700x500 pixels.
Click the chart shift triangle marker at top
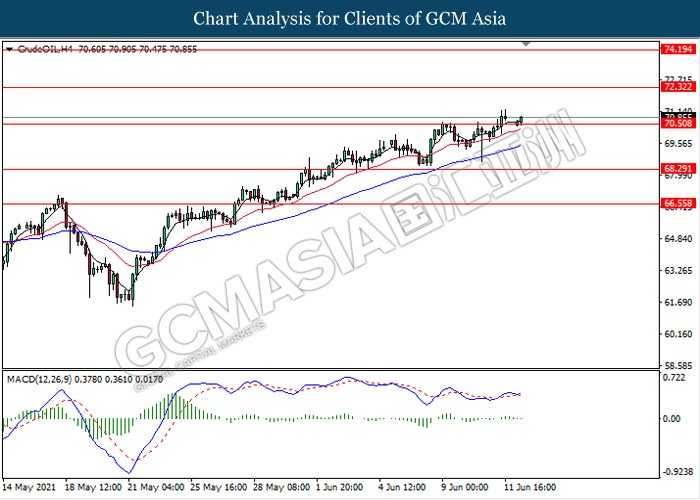click(x=526, y=44)
